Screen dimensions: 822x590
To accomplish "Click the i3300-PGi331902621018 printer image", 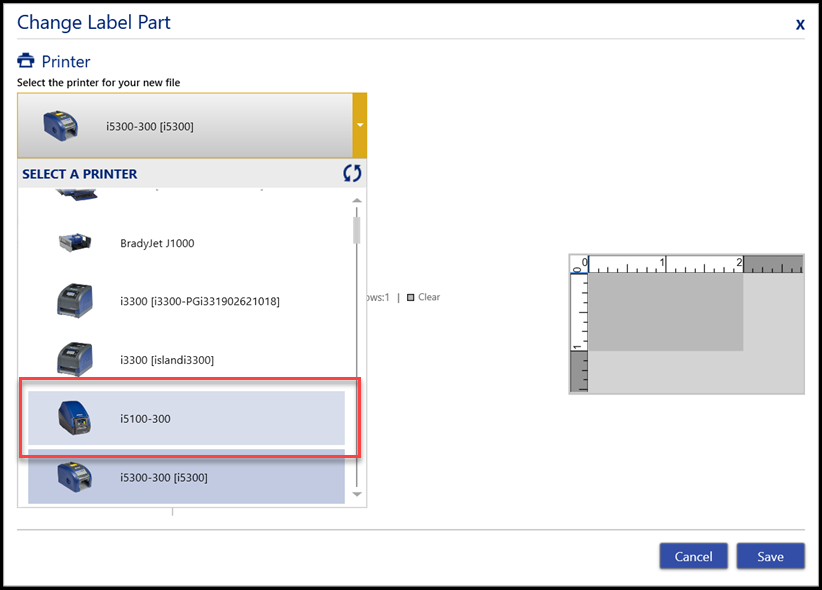I will click(x=75, y=301).
